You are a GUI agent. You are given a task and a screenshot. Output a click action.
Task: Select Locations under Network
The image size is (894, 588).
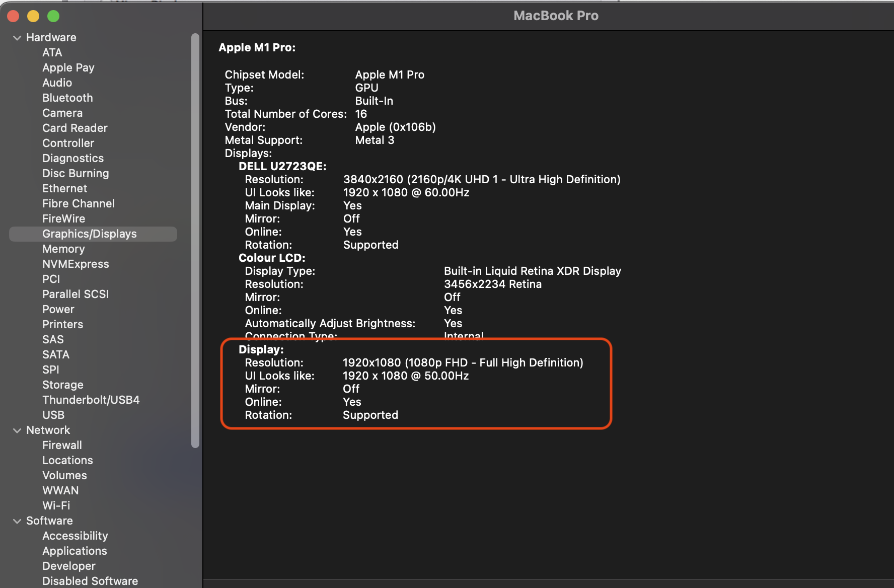67,461
